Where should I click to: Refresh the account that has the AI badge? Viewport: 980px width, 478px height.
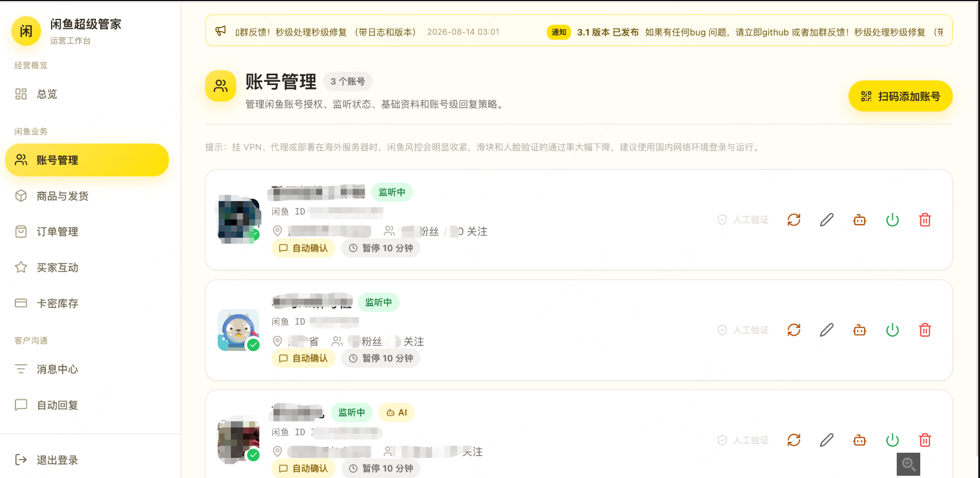coord(794,440)
